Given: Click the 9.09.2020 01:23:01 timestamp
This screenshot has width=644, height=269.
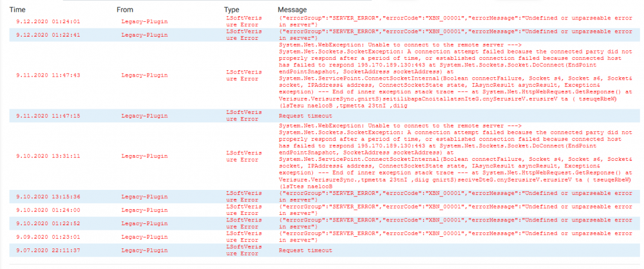Looking at the screenshot, I should [x=39, y=236].
